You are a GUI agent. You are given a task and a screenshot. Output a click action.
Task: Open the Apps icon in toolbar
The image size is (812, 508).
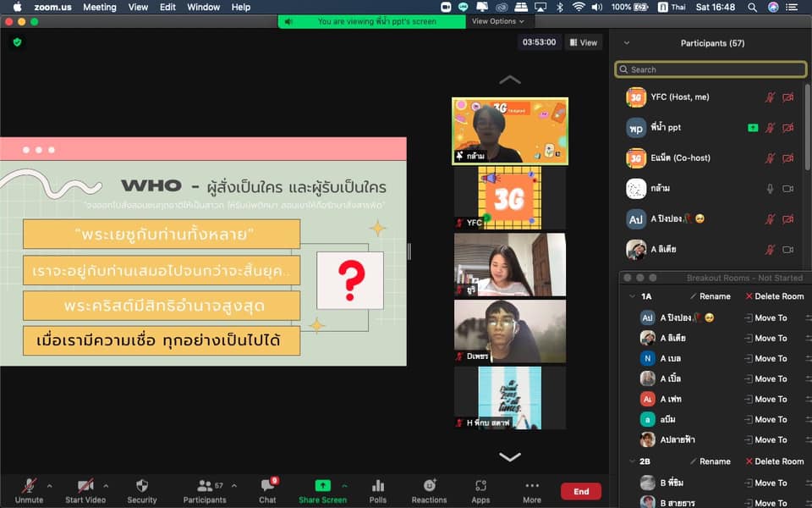(x=480, y=486)
